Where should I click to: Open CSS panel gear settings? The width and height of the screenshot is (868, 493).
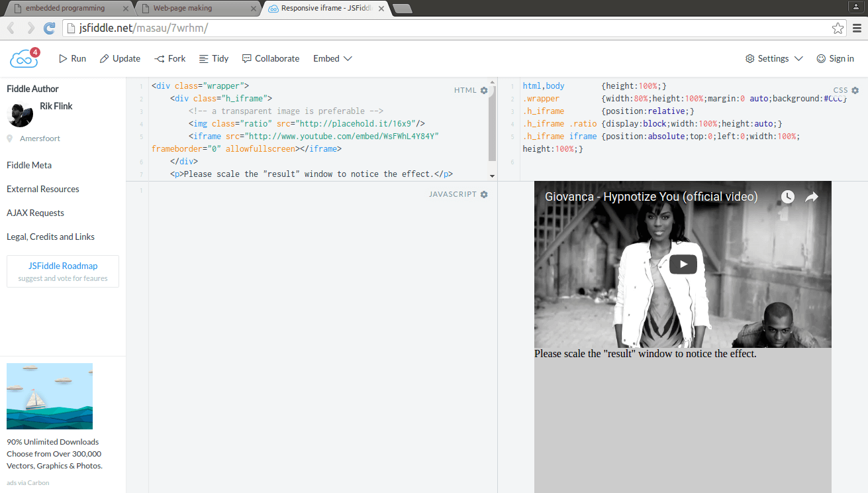(x=855, y=90)
